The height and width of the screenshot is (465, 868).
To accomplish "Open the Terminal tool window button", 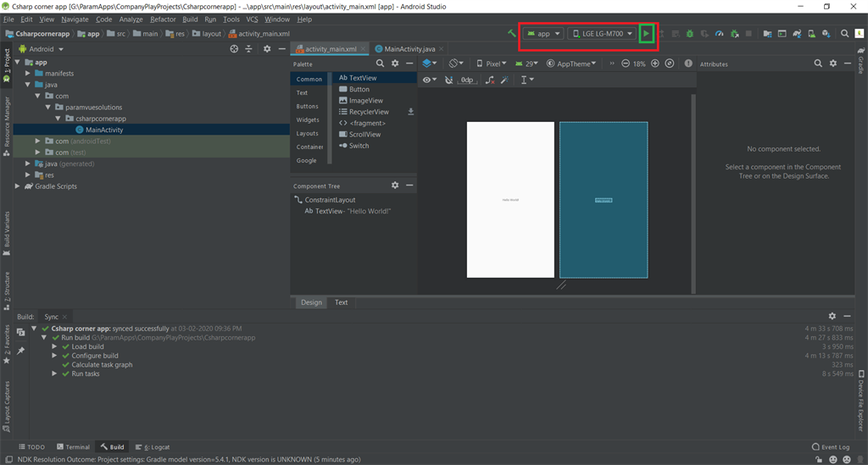I will [x=73, y=446].
